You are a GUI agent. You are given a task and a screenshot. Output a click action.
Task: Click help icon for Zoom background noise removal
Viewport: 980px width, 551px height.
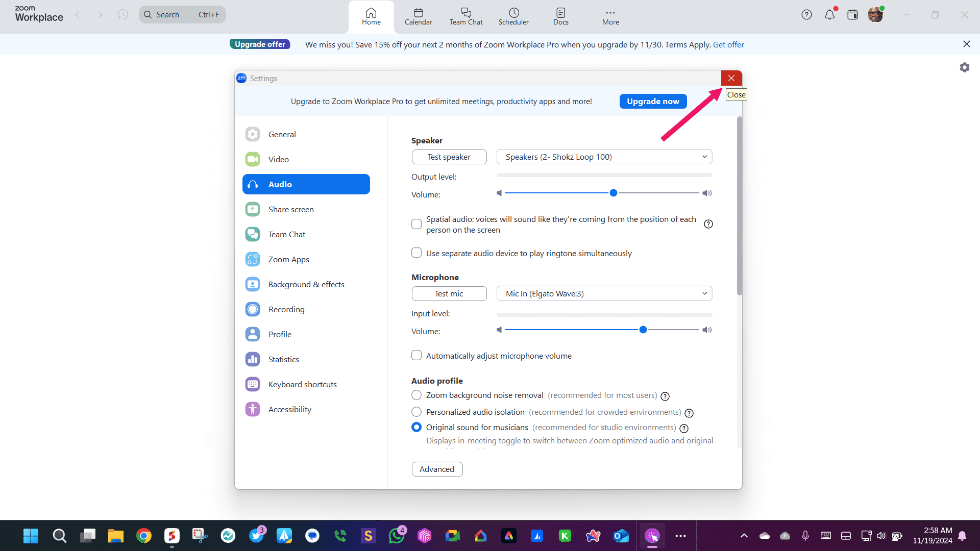[x=665, y=396]
